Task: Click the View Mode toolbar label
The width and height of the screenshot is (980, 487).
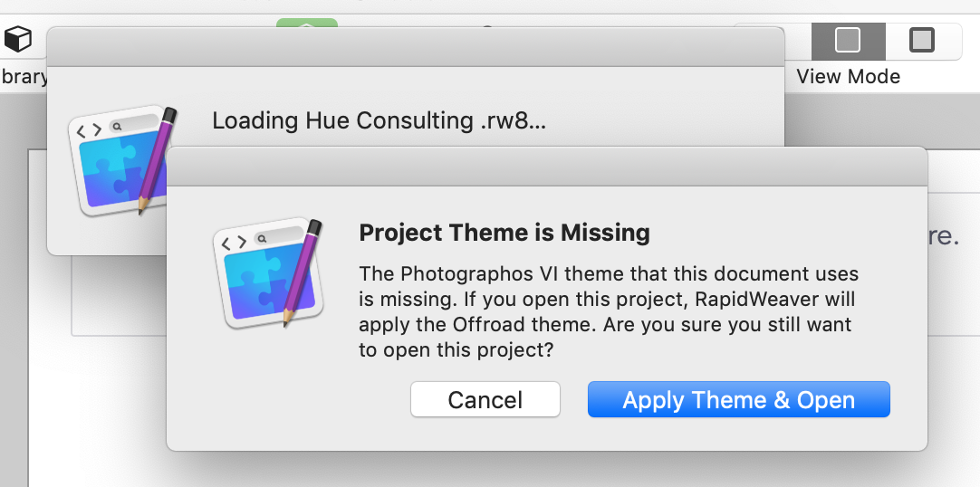Action: [848, 76]
